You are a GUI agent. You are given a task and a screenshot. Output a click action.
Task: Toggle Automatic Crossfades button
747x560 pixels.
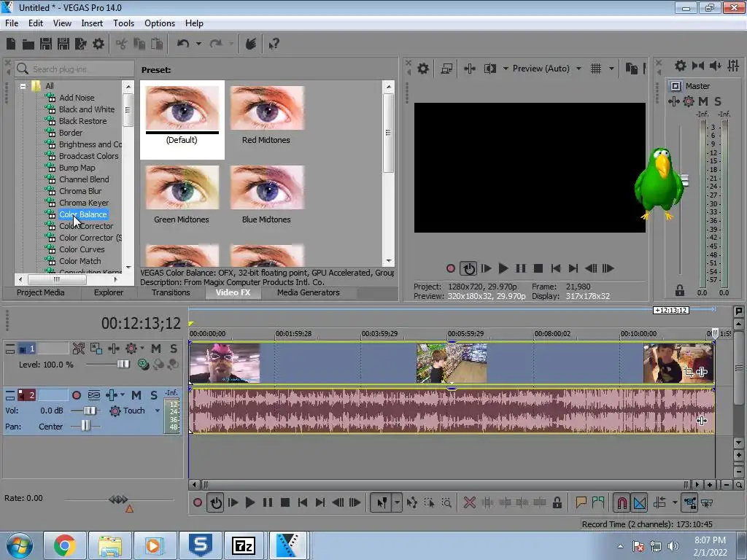[640, 502]
